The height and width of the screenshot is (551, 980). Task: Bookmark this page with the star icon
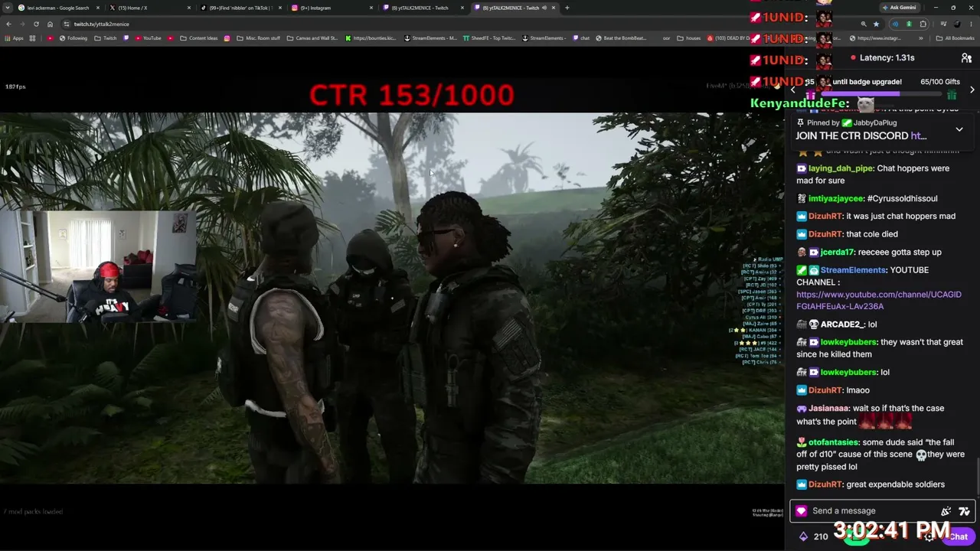[876, 24]
